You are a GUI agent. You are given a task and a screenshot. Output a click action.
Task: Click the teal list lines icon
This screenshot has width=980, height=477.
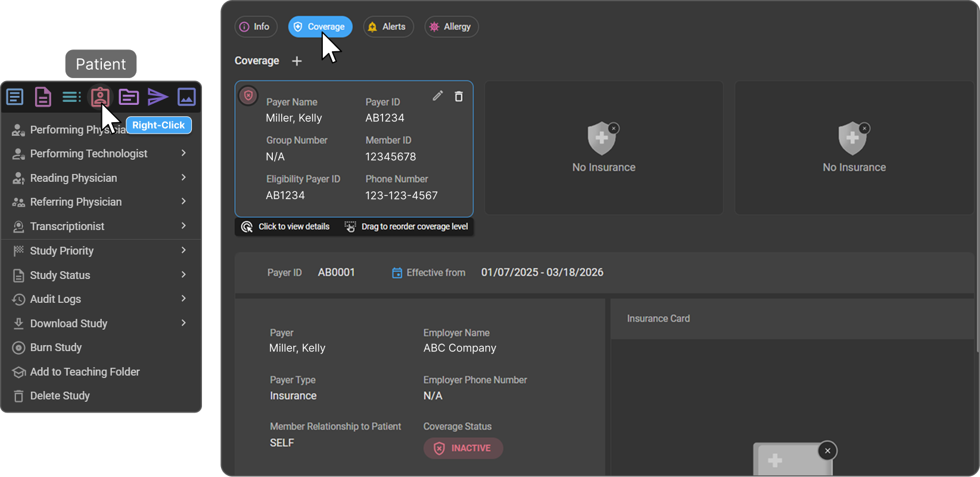click(x=71, y=97)
